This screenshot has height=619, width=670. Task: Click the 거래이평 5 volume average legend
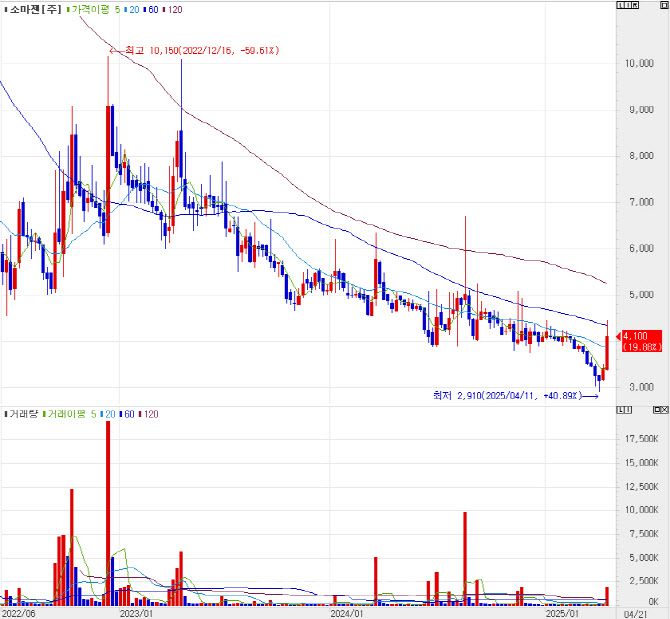click(71, 413)
